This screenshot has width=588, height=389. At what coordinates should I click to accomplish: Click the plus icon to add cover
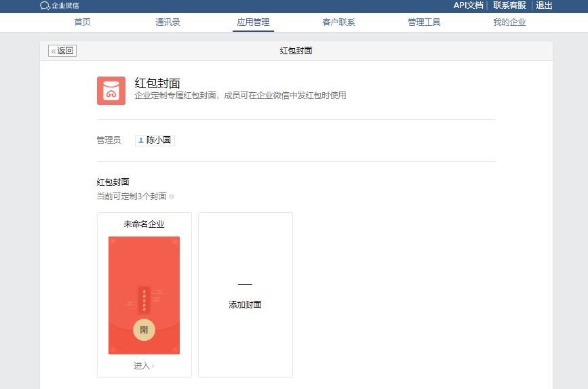tap(245, 284)
